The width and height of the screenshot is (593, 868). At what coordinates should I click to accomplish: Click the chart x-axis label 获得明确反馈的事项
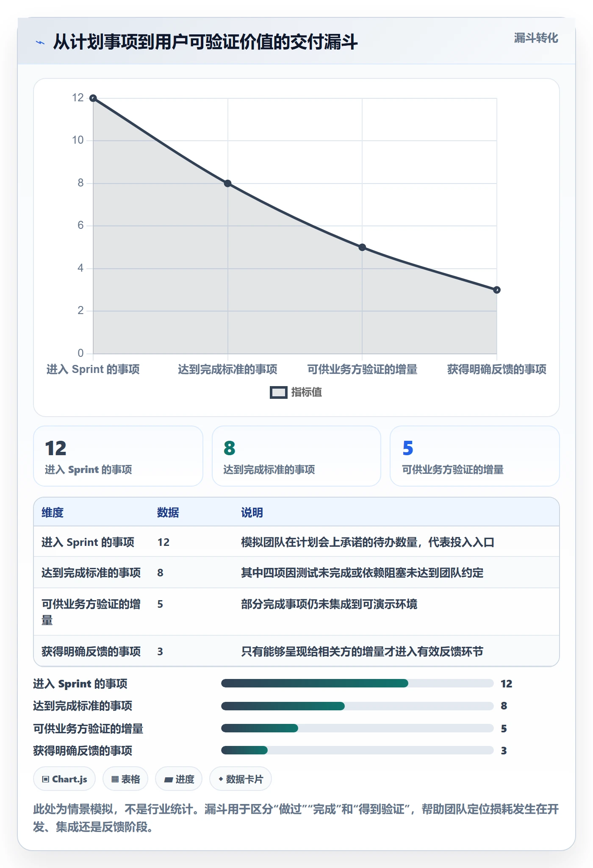tap(497, 369)
